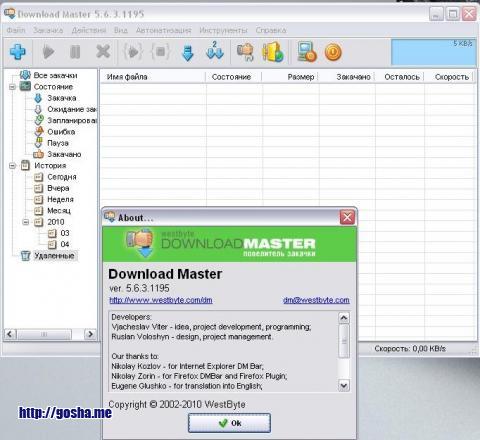Viewport: 480px width, 440px height.
Task: Click the 'Скорость: 0,00 KB/s' status bar text
Action: tap(410, 349)
